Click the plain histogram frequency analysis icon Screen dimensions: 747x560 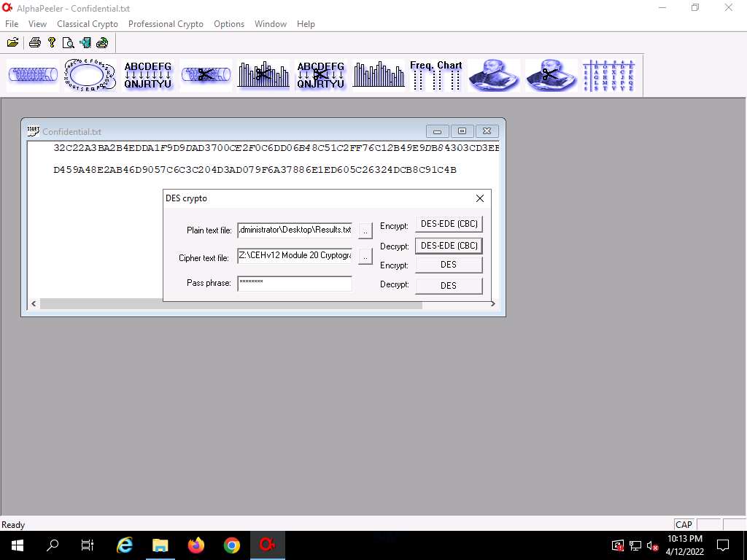(378, 75)
